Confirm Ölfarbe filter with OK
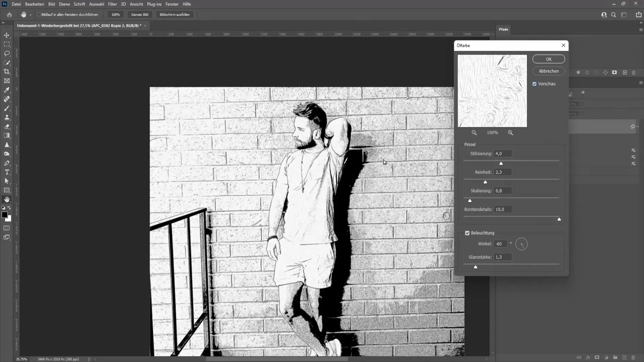The width and height of the screenshot is (644, 362). click(549, 59)
